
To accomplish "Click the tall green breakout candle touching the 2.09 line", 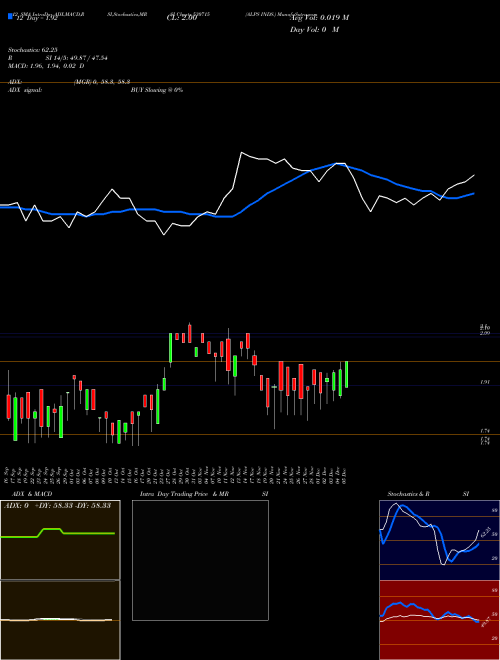I will (x=170, y=348).
